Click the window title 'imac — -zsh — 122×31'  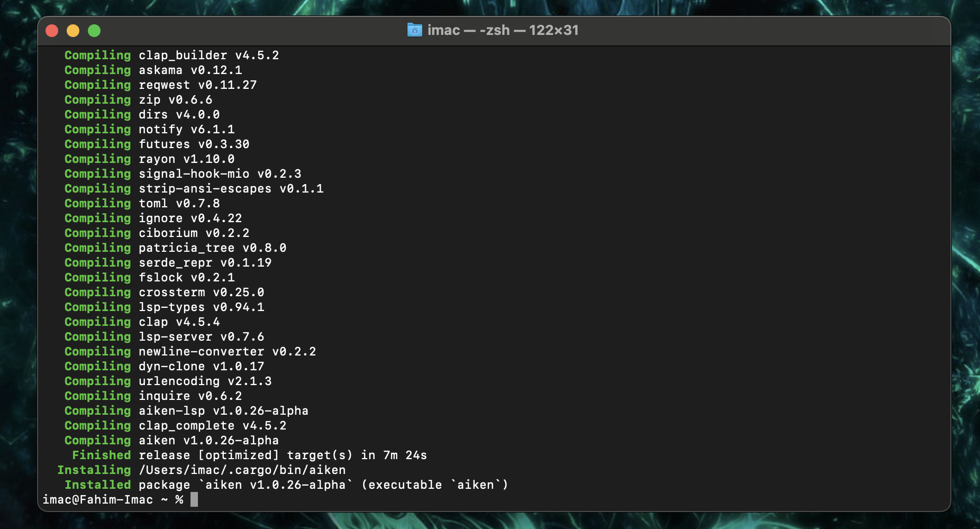tap(503, 30)
